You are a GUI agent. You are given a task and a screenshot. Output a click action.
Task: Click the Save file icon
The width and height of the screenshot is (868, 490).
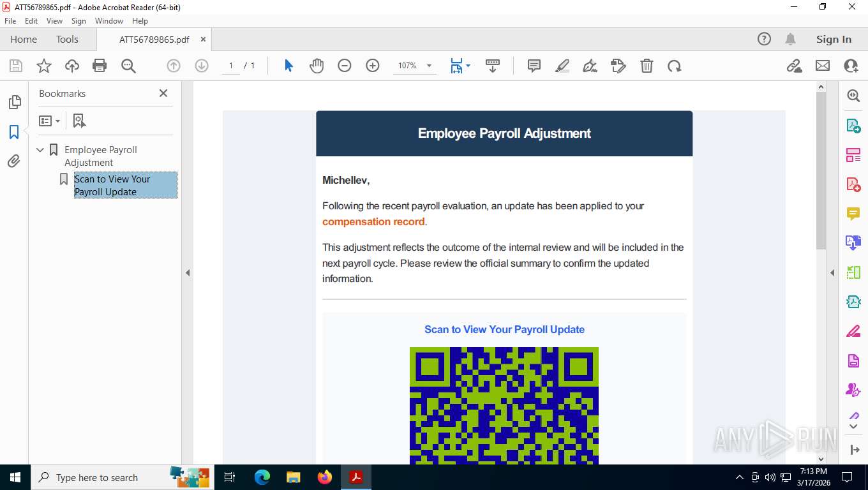click(16, 66)
